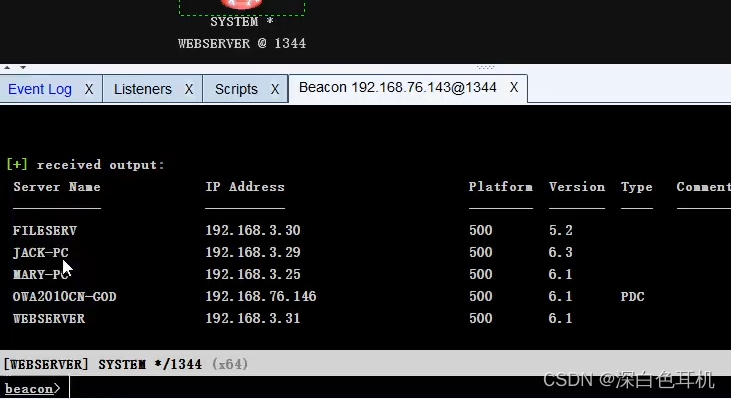The width and height of the screenshot is (731, 399).
Task: Click IP address 192.168.76.146
Action: coord(261,296)
